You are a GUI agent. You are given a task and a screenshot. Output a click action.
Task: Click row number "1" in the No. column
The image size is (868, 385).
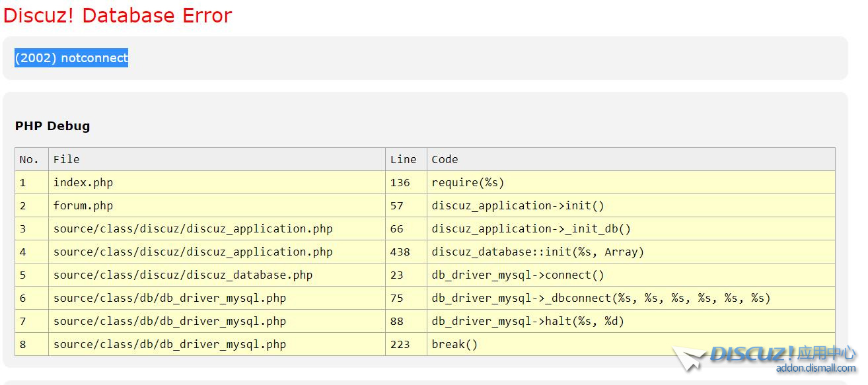(x=32, y=182)
